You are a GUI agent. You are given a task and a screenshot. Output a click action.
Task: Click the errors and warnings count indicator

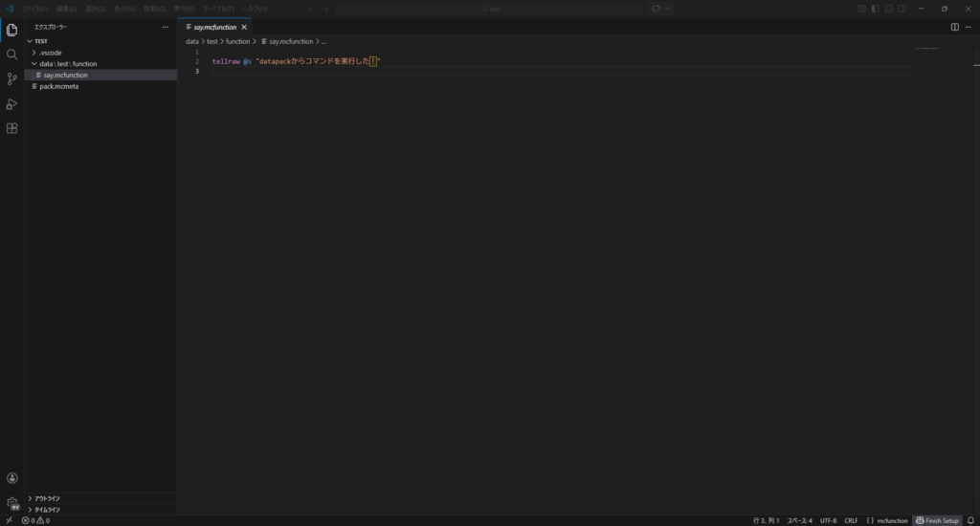pos(35,520)
